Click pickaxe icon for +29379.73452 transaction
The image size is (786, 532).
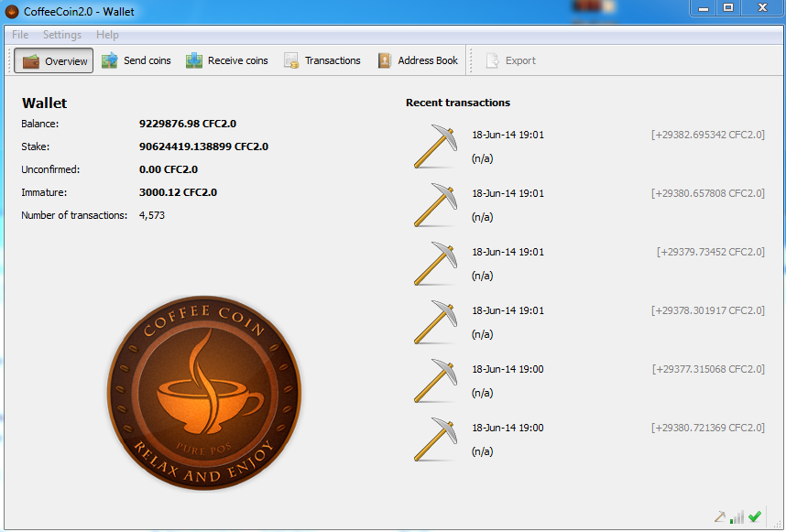(x=436, y=263)
